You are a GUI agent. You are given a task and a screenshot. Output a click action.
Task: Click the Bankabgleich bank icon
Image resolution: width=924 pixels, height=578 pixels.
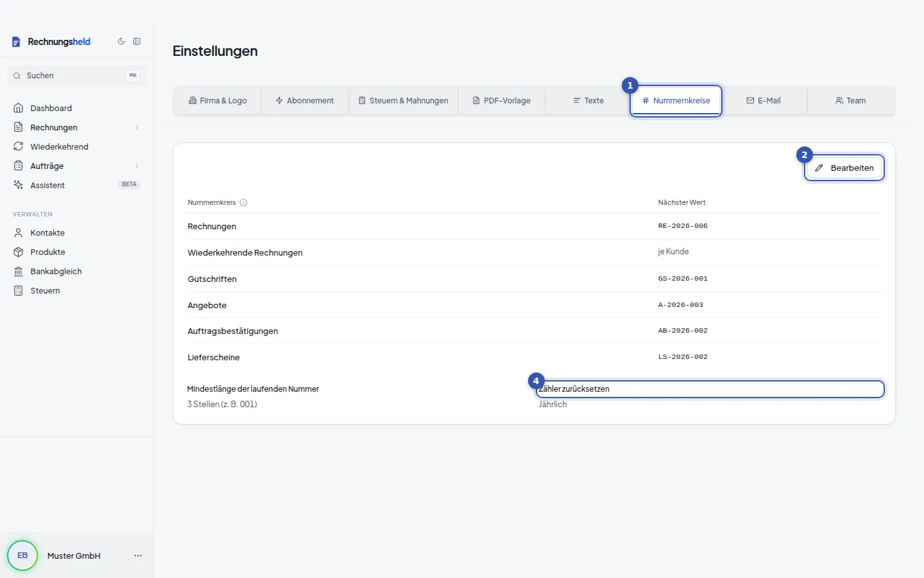pos(19,271)
